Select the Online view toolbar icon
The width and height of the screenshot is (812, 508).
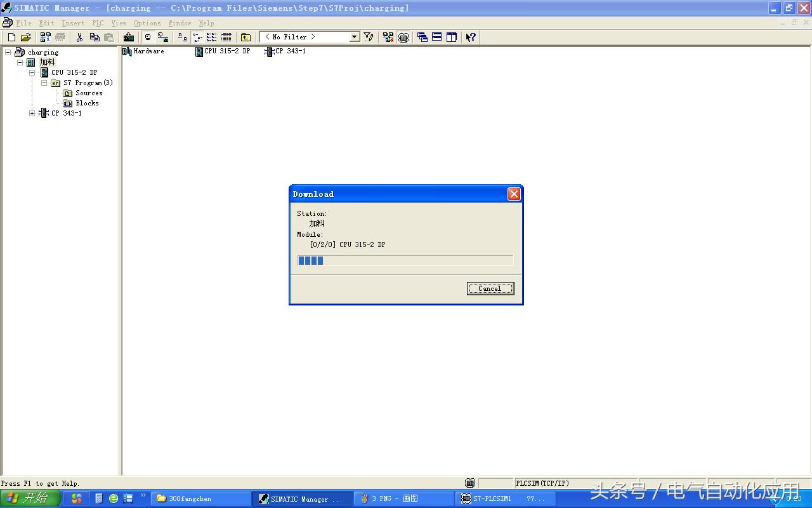click(x=163, y=37)
